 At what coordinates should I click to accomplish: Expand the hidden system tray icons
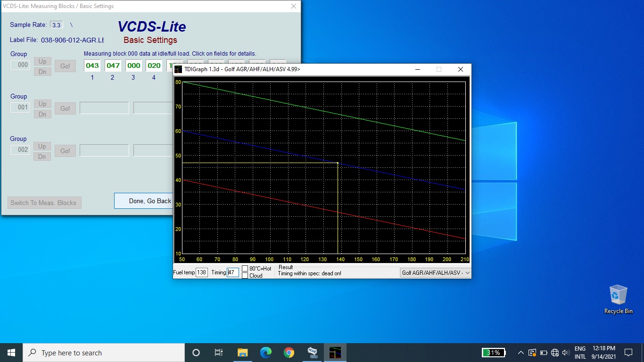520,353
